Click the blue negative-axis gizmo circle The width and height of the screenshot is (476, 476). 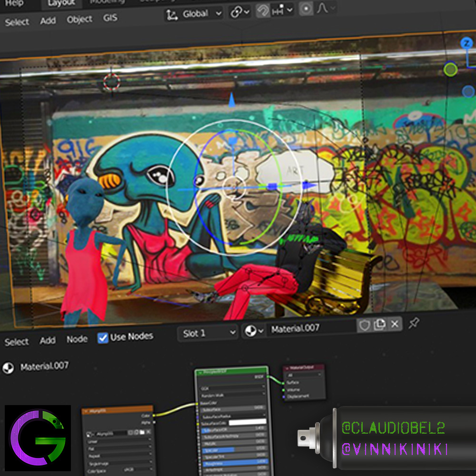[468, 91]
